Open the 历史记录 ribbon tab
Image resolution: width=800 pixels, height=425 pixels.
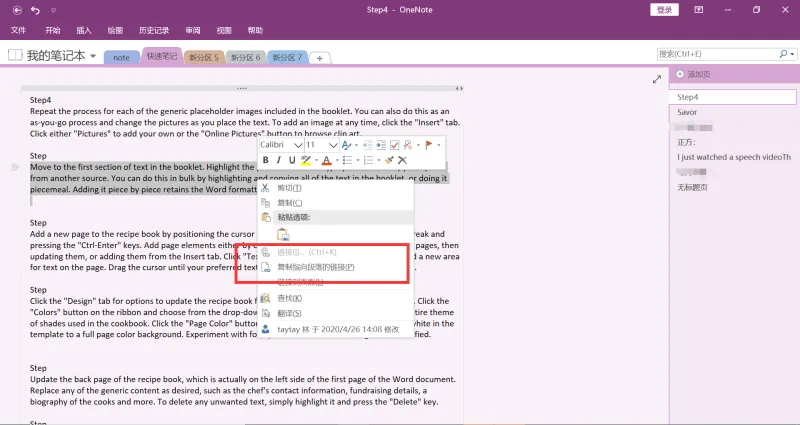click(x=154, y=30)
